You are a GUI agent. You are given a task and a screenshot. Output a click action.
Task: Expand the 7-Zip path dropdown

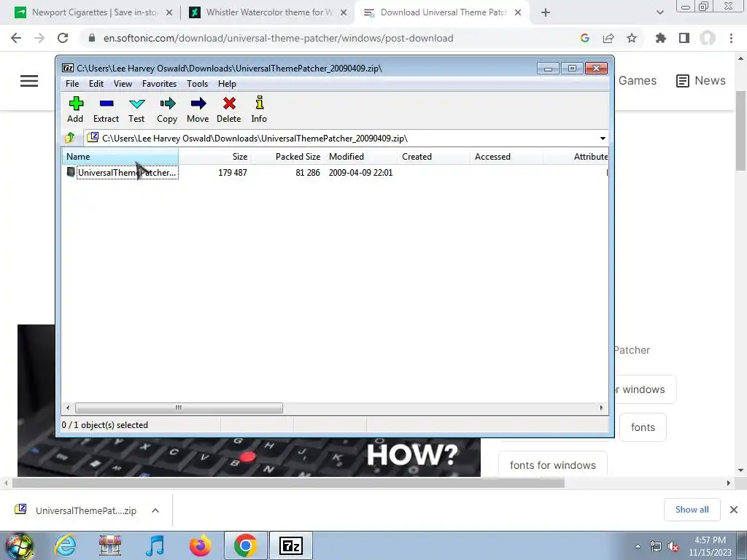[x=603, y=139]
